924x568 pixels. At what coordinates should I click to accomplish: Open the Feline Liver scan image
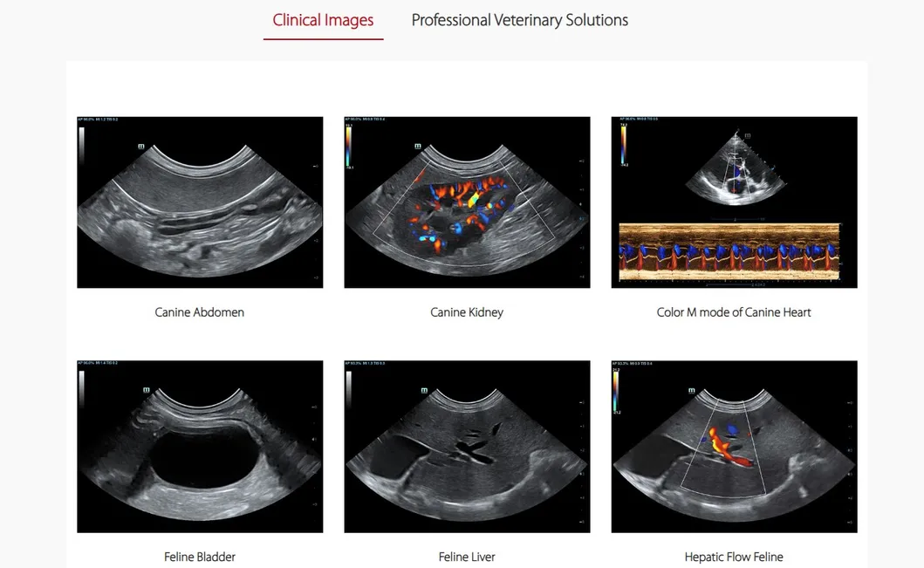point(467,446)
